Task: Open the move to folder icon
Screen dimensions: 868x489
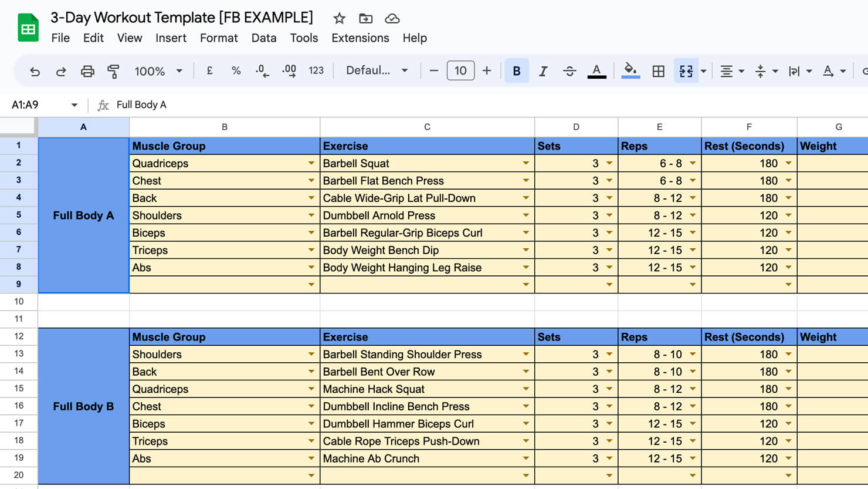Action: (365, 18)
